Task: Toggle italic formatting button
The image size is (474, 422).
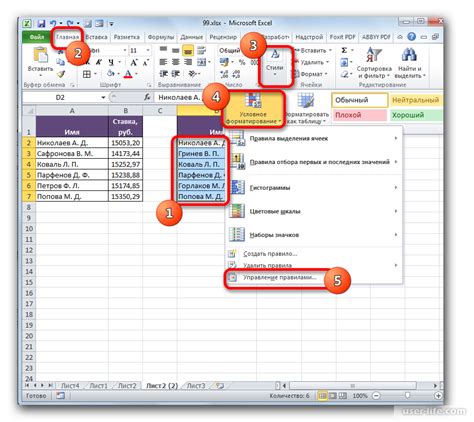Action: pyautogui.click(x=99, y=62)
